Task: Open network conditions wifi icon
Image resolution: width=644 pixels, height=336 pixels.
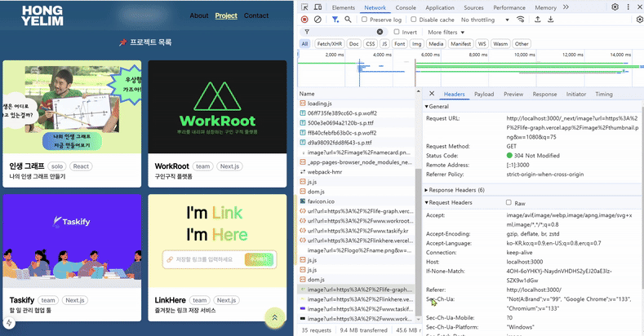Action: 521,20
